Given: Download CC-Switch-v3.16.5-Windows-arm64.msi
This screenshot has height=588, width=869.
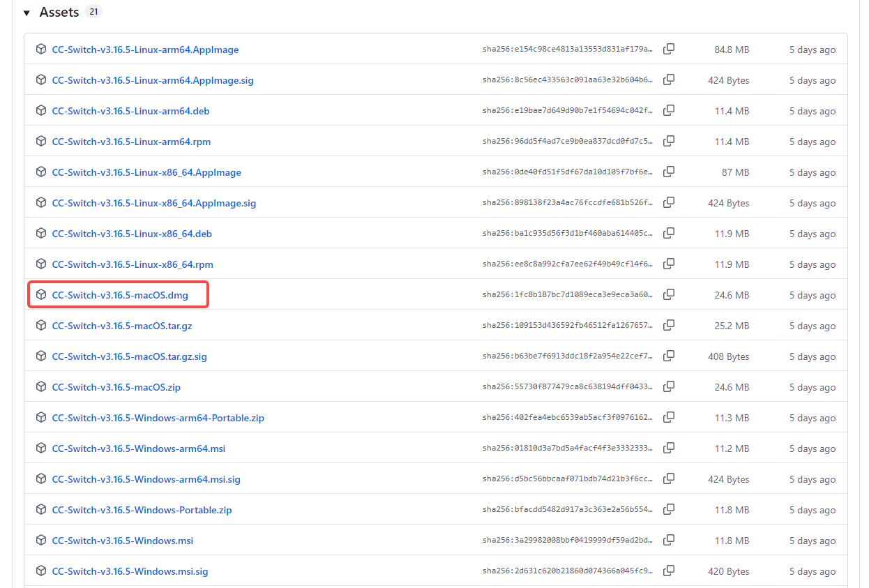Looking at the screenshot, I should click(139, 448).
